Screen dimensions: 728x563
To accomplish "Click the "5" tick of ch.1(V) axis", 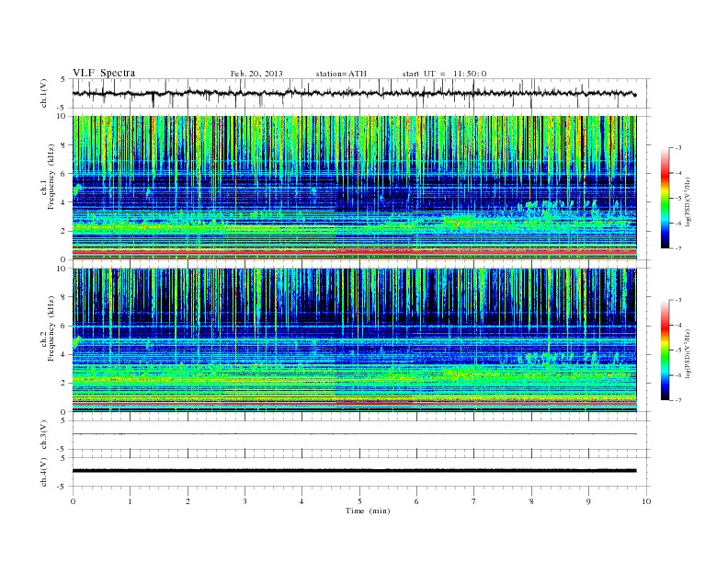I will (63, 79).
